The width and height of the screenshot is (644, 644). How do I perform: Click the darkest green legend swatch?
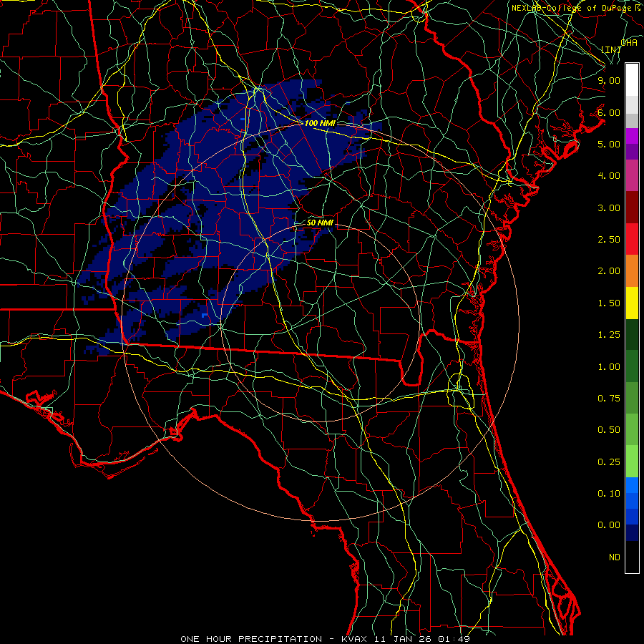point(632,335)
